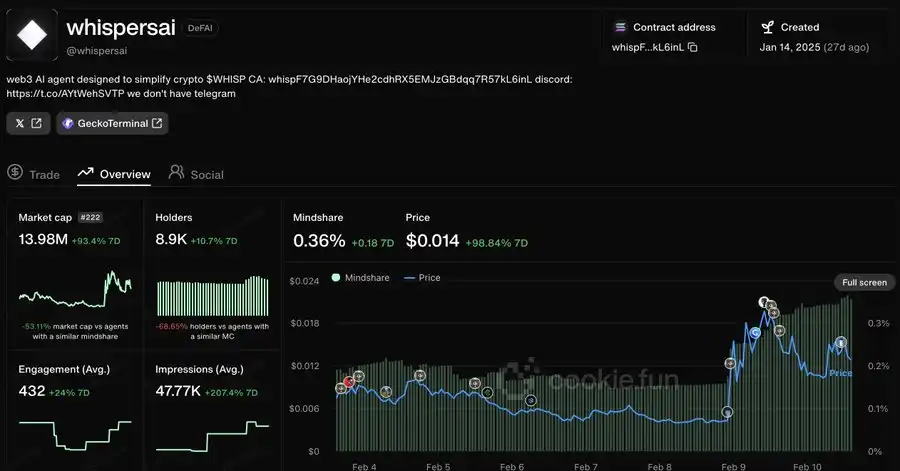Select the Overview tab
900x471 pixels.
(x=114, y=174)
